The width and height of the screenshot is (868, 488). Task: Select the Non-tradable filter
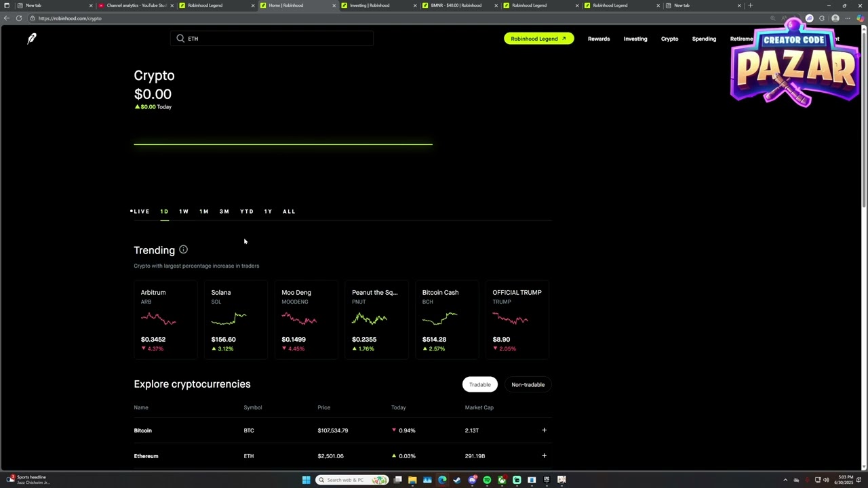click(528, 384)
